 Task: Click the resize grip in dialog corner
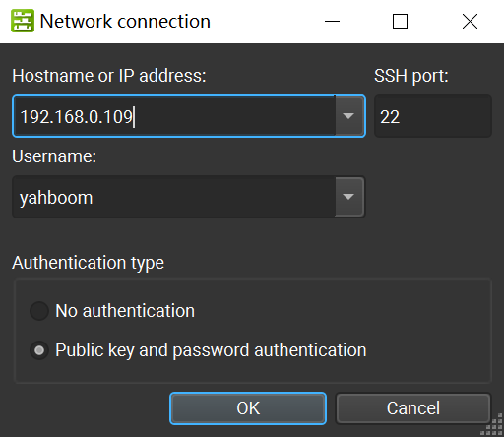(491, 424)
